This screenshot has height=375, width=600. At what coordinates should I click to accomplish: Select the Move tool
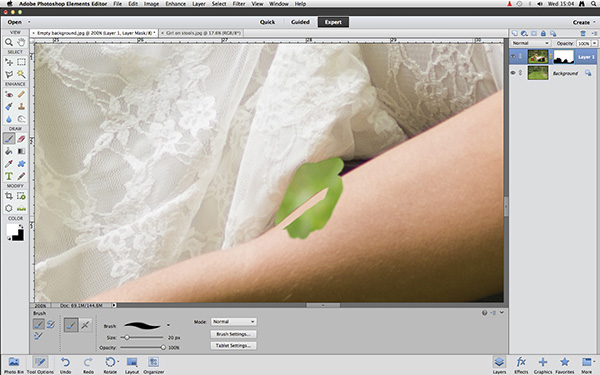tap(9, 62)
